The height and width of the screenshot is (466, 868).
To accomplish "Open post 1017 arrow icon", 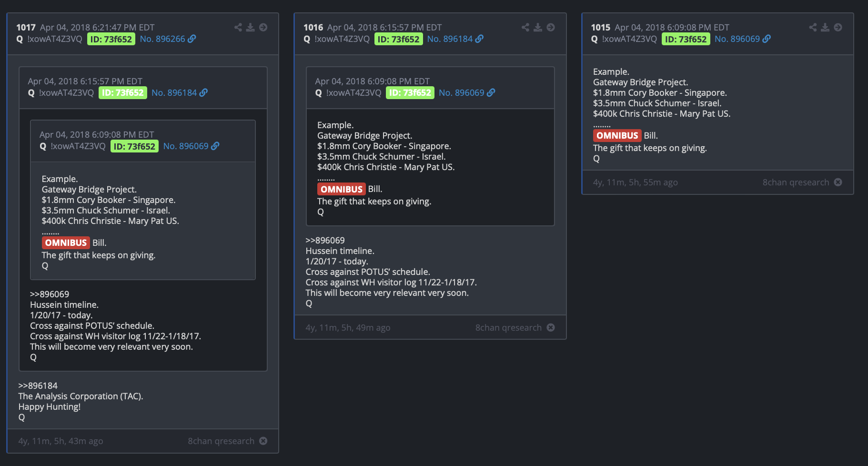I will click(263, 27).
